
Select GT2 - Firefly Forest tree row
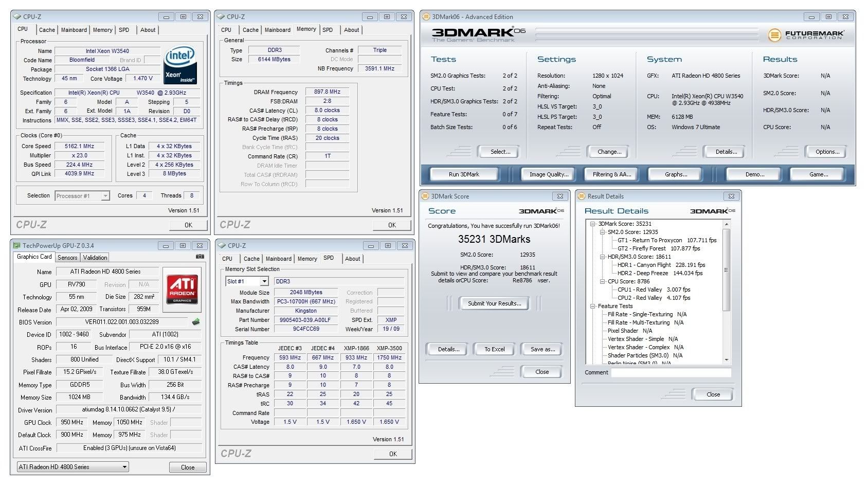659,248
